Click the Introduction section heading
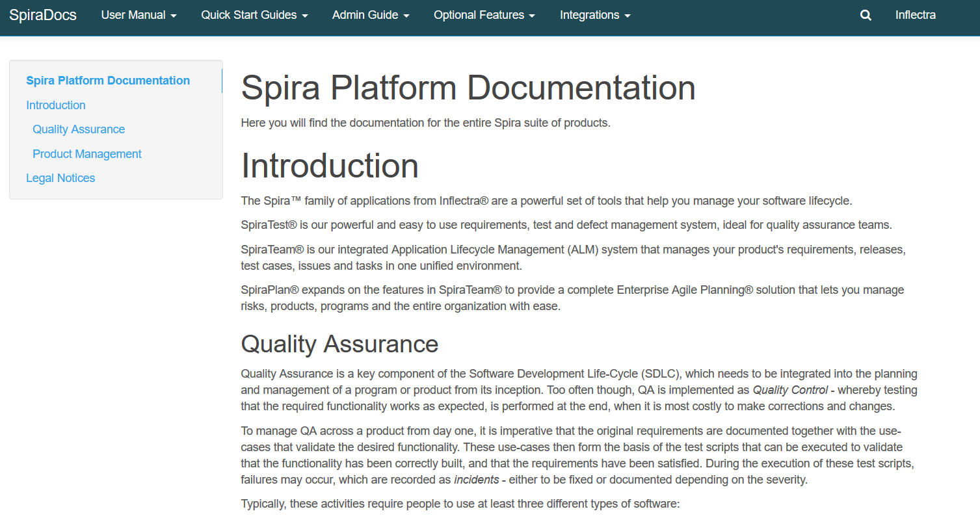 [329, 166]
